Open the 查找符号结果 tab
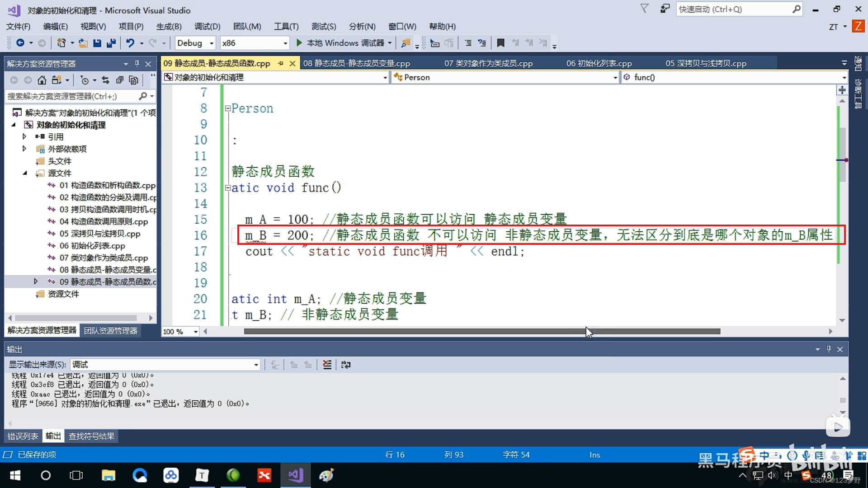 tap(91, 436)
